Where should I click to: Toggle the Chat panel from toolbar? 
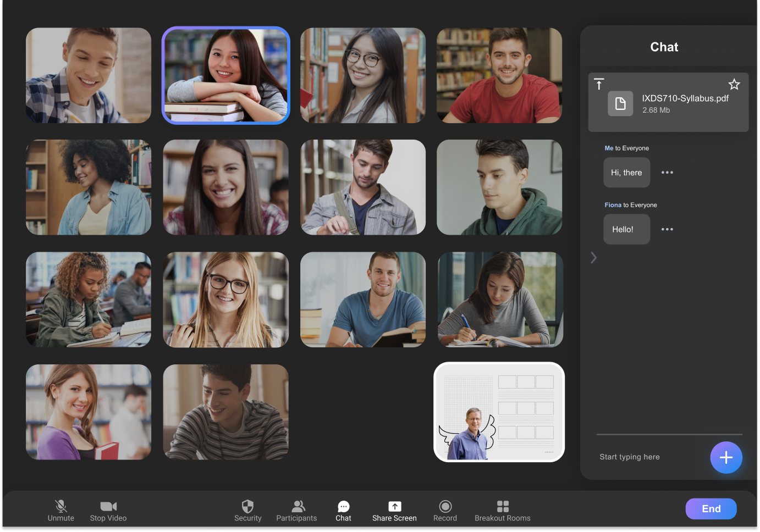pyautogui.click(x=343, y=506)
